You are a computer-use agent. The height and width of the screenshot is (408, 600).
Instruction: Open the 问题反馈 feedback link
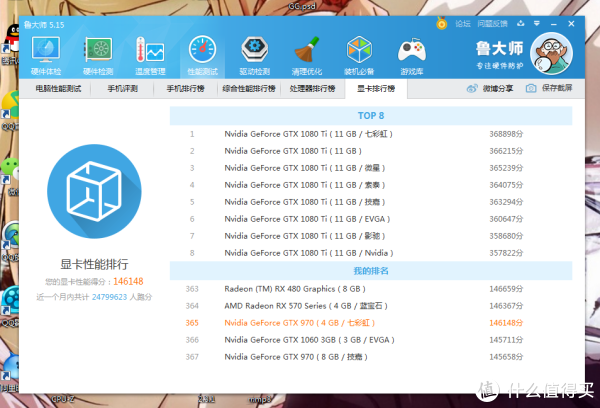pyautogui.click(x=492, y=24)
